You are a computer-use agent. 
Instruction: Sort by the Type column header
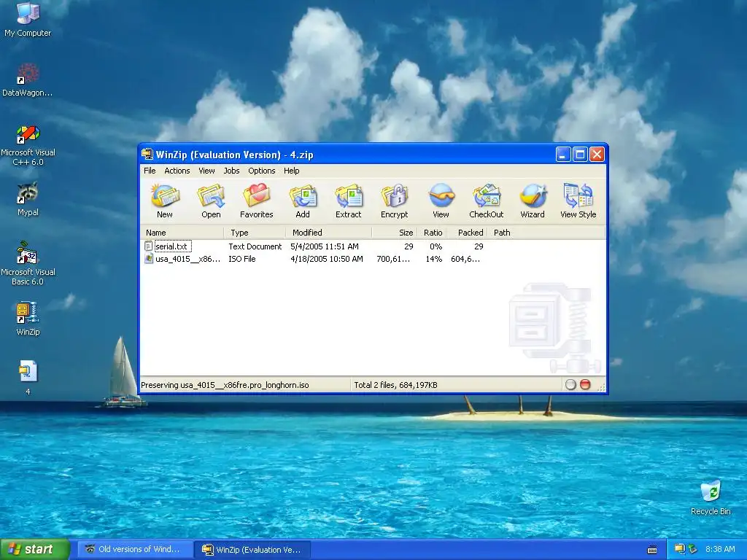[255, 233]
